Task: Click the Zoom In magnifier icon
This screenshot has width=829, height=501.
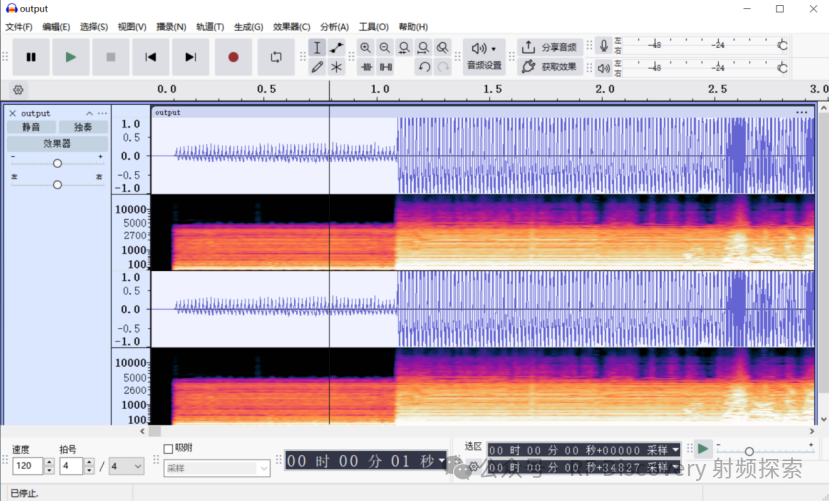Action: click(365, 48)
